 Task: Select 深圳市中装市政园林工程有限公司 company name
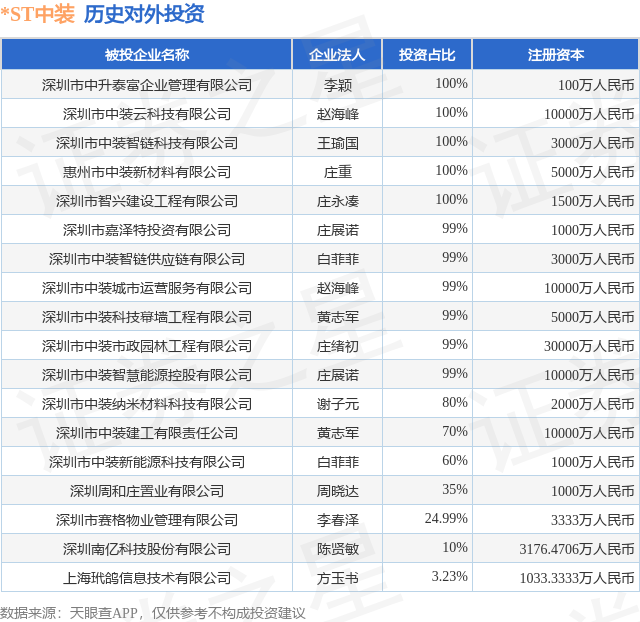point(147,346)
